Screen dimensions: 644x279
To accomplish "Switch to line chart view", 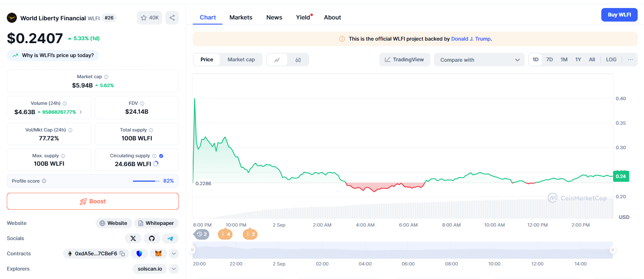I will 277,60.
